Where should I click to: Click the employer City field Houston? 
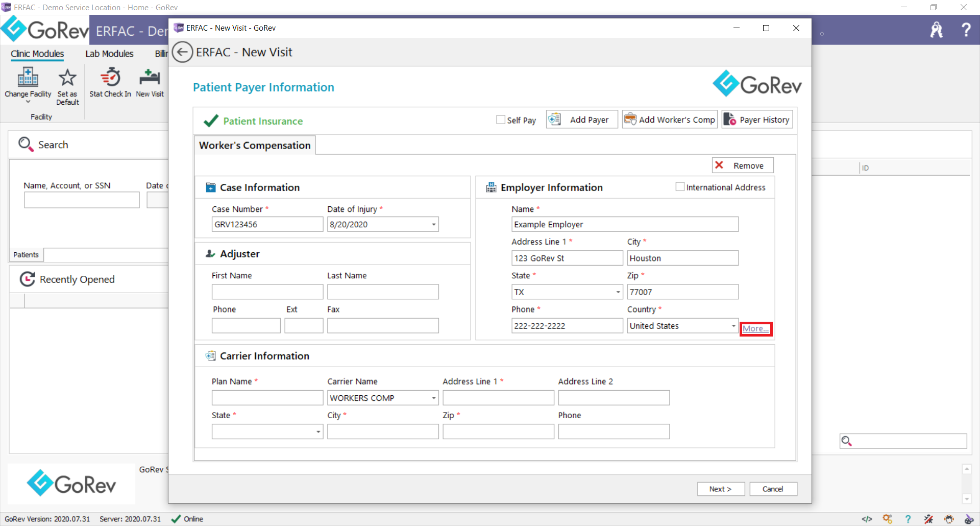tap(682, 258)
